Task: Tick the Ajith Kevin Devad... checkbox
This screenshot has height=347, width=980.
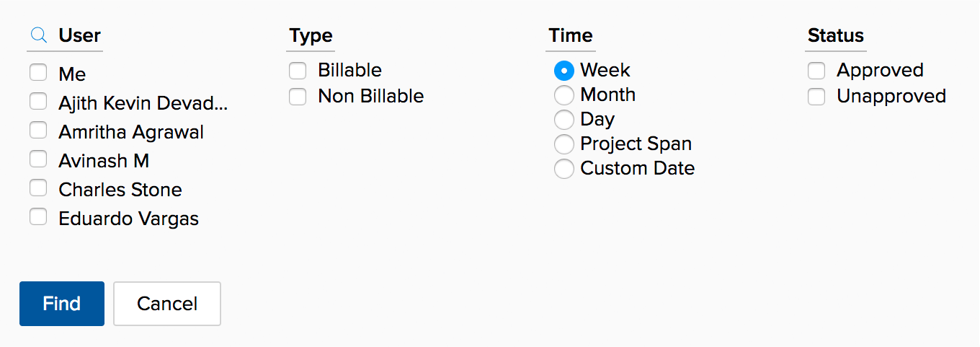Action: (x=38, y=102)
